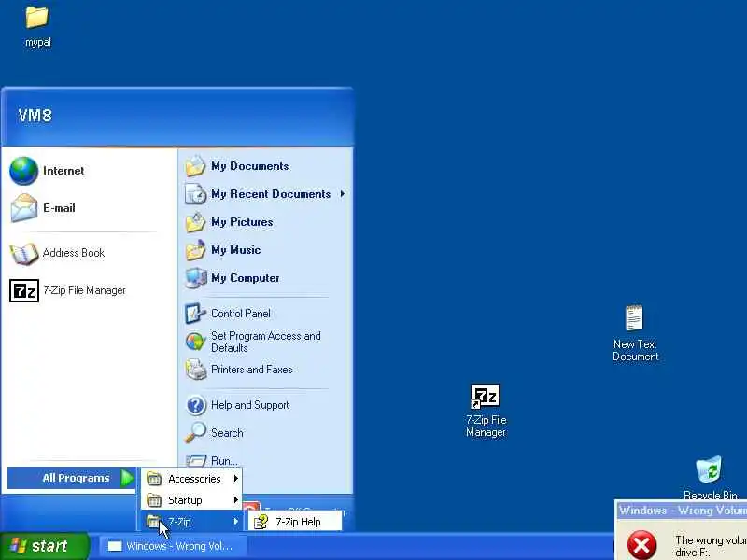Choose 7-Zip Help menu item

coord(295,522)
